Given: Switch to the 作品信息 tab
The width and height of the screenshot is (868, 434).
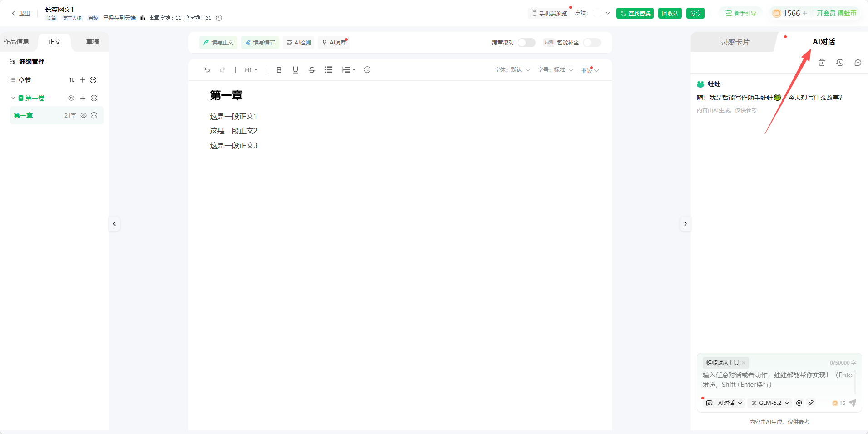Looking at the screenshot, I should tap(16, 42).
